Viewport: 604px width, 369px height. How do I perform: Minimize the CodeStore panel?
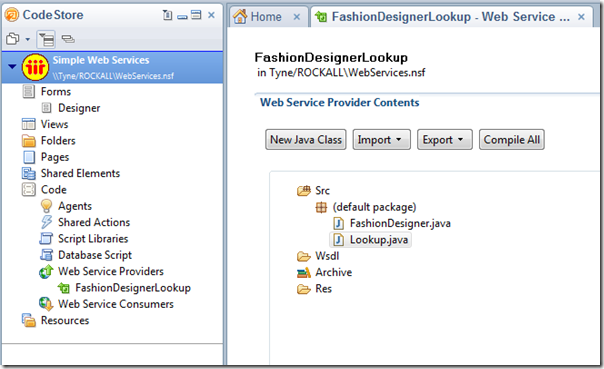182,16
